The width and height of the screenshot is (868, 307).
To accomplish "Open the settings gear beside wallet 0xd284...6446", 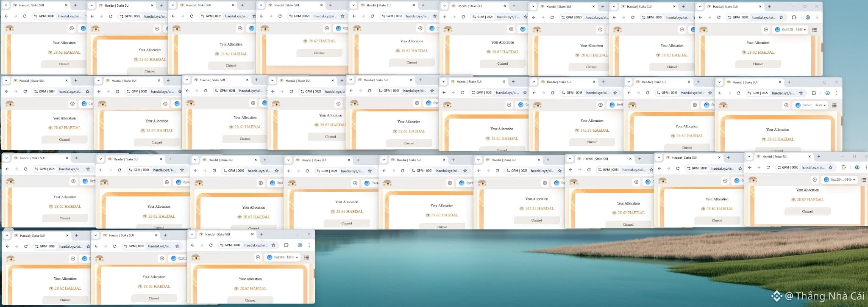I will 815,180.
